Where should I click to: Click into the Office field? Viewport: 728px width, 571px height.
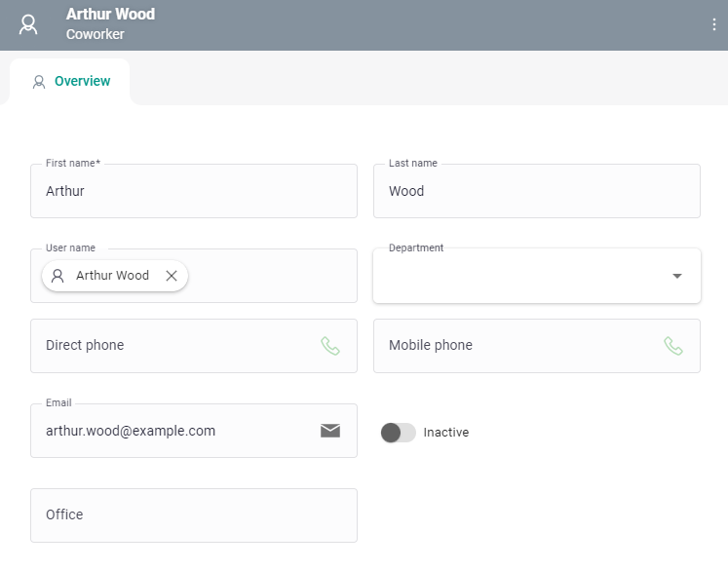click(193, 514)
